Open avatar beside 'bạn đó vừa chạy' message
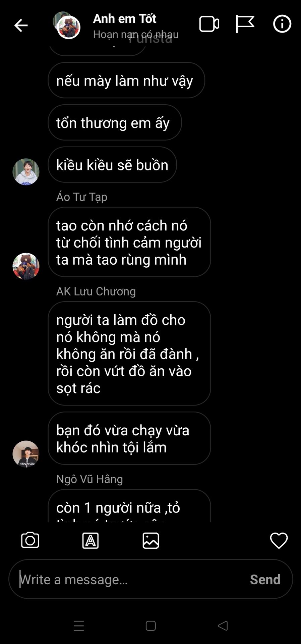 coord(26,454)
